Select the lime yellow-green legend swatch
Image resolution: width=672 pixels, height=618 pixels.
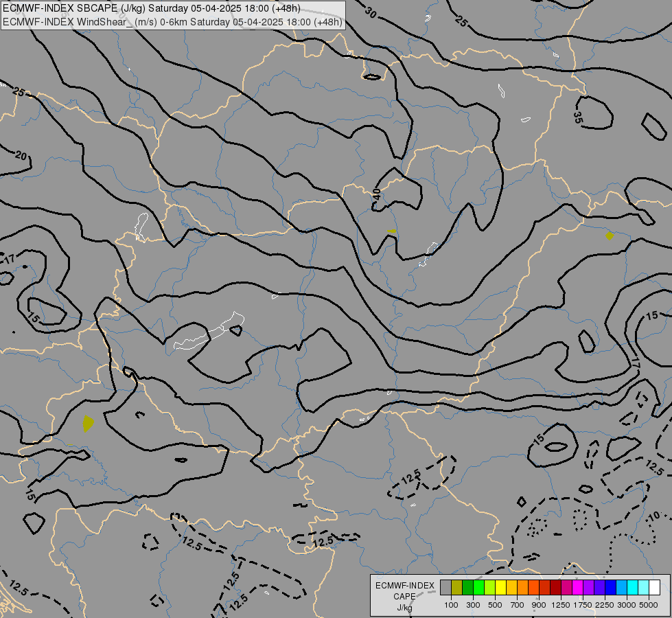click(490, 588)
